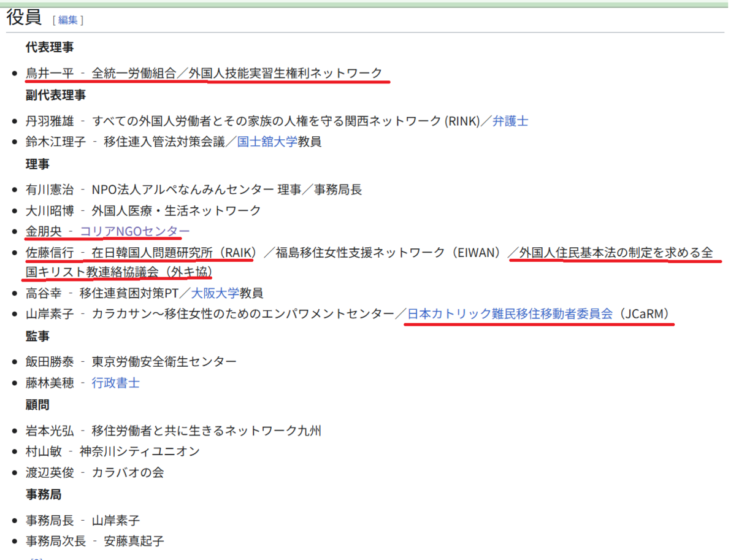736x560 pixels.
Task: Click the name 佐藤信行
Action: pyautogui.click(x=50, y=252)
